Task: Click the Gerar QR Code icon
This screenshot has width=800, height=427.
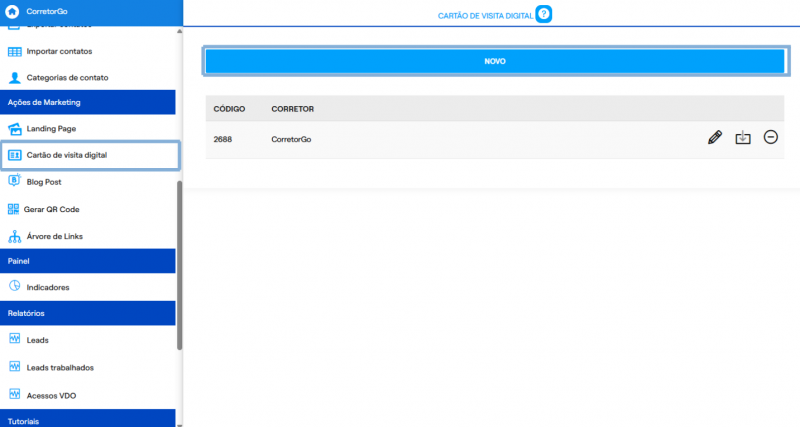Action: pos(13,209)
